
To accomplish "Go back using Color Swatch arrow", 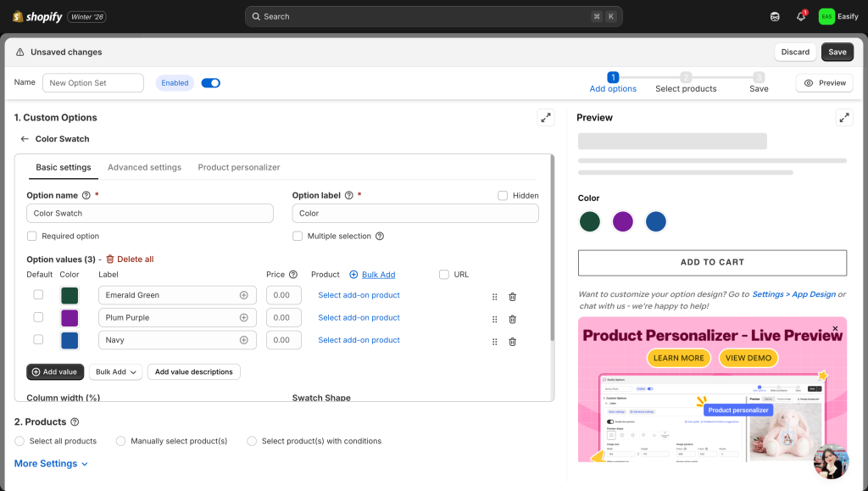I will (25, 139).
